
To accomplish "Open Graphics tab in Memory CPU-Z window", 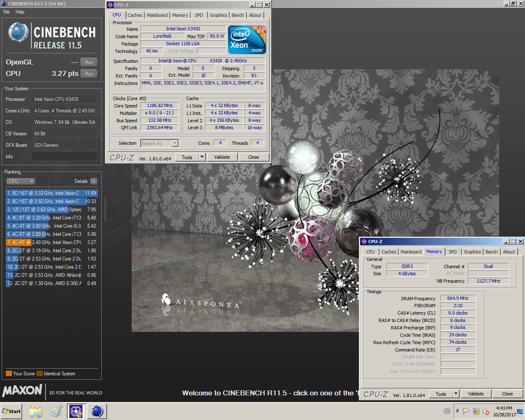I will pos(472,252).
